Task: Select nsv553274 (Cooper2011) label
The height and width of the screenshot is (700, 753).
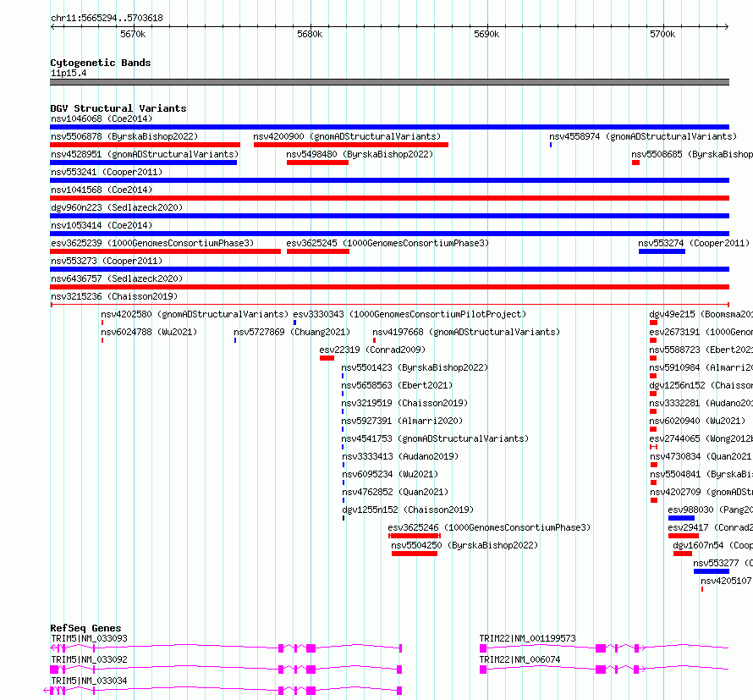Action: [x=694, y=243]
